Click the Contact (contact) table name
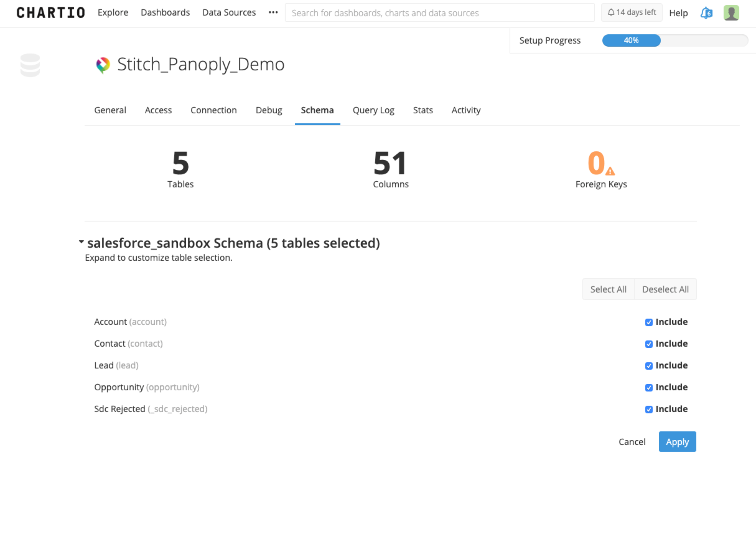Screen dimensions: 756x539 (128, 344)
